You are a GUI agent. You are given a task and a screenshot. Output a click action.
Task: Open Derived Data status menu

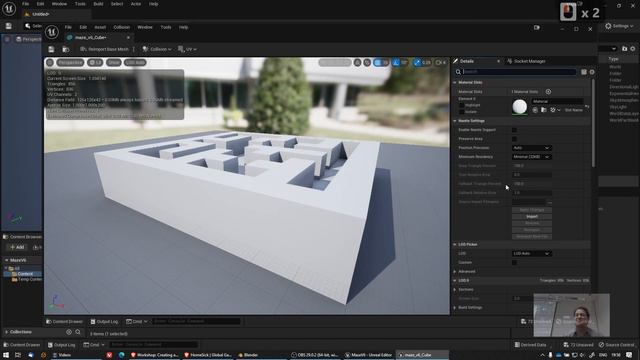(x=530, y=345)
